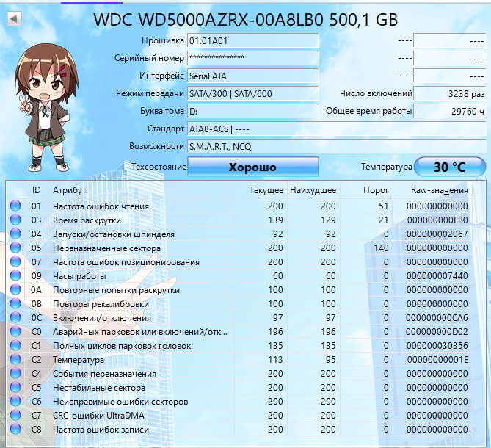The height and width of the screenshot is (448, 491).
Task: Click status orb for attribute C0
Action: [15, 331]
